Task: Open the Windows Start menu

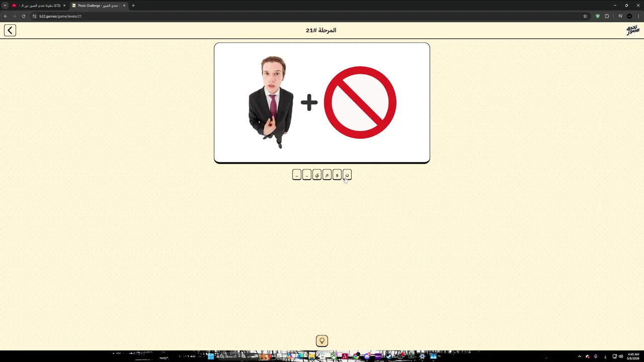Action: click(x=211, y=356)
